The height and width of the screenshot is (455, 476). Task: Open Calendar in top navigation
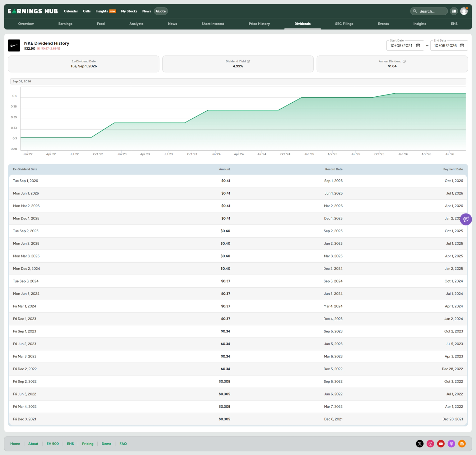pyautogui.click(x=71, y=11)
